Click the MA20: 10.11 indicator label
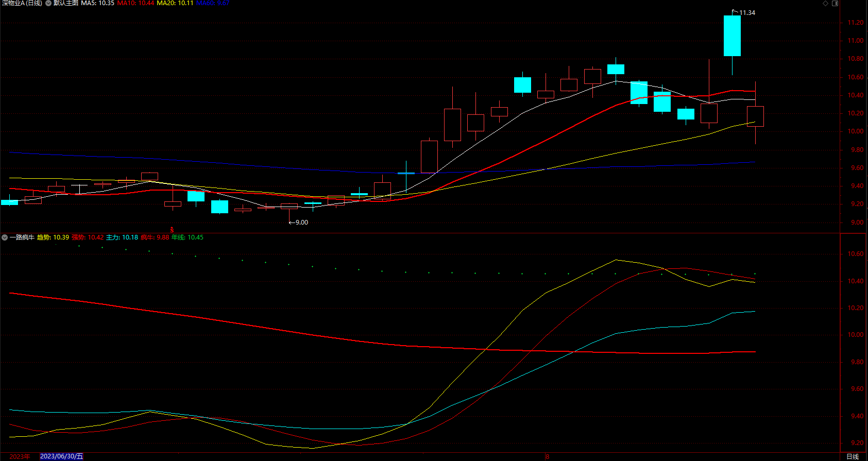Image resolution: width=868 pixels, height=461 pixels. pos(175,3)
